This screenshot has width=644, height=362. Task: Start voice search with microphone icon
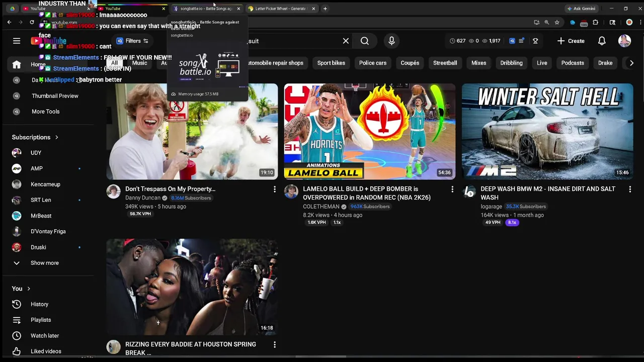(391, 41)
